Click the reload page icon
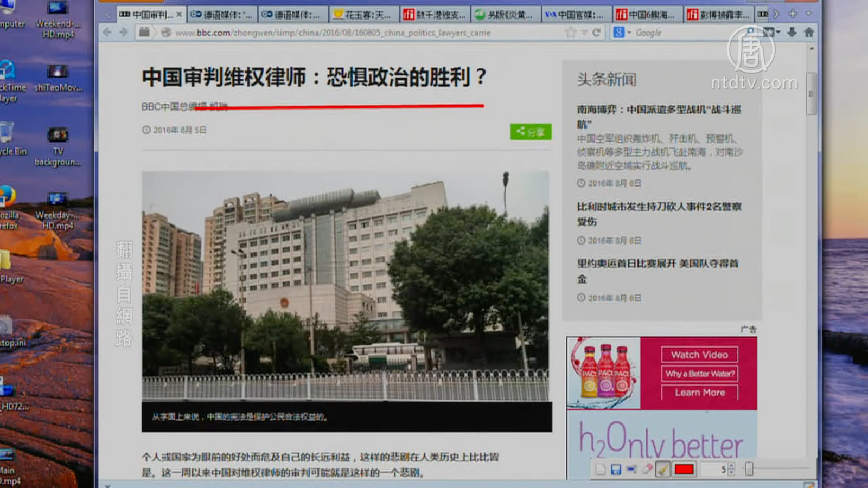 pyautogui.click(x=597, y=33)
